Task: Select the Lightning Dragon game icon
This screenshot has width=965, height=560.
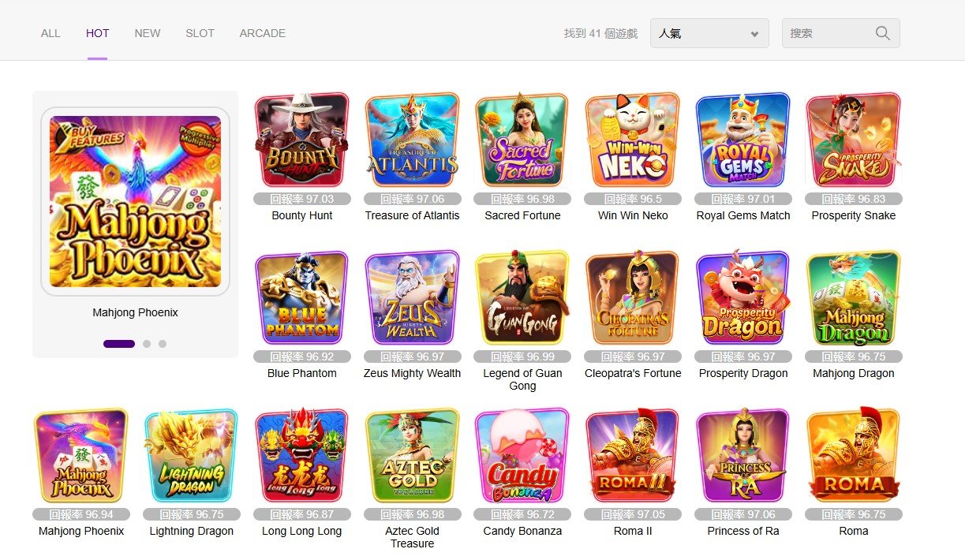Action: [191, 456]
